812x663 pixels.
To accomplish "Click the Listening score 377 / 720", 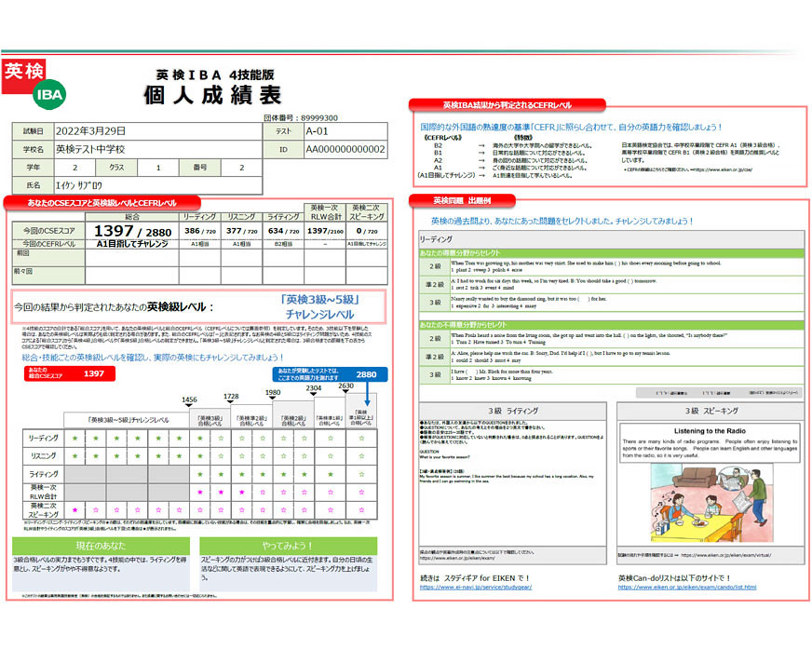I will 242,231.
